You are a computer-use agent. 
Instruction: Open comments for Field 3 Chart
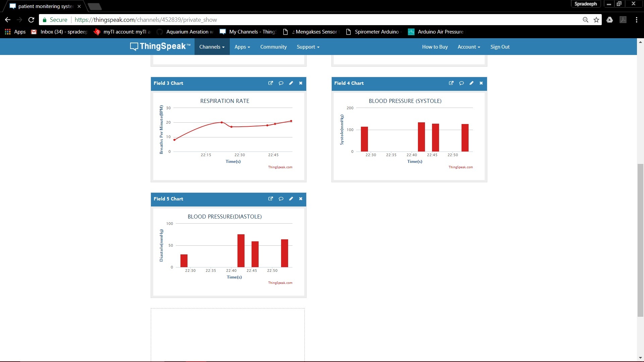pyautogui.click(x=281, y=83)
